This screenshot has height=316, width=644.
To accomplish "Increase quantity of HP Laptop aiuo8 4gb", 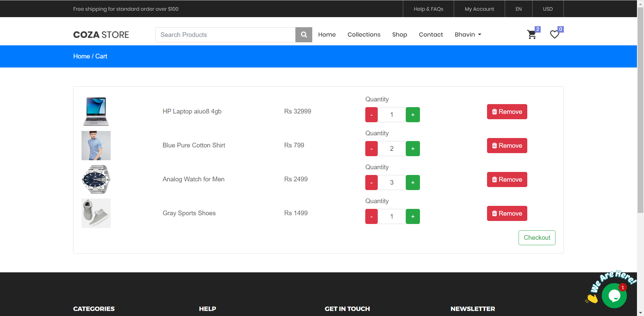I will pyautogui.click(x=413, y=115).
